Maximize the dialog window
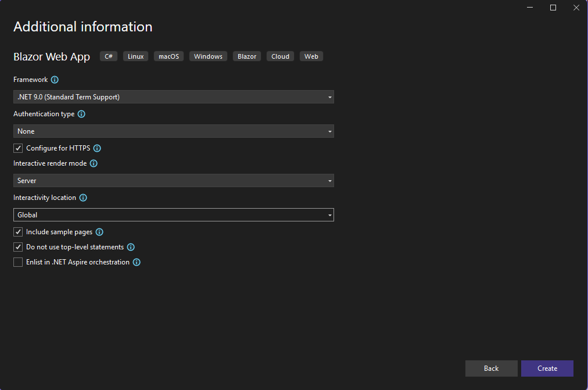This screenshot has width=588, height=390. (553, 8)
